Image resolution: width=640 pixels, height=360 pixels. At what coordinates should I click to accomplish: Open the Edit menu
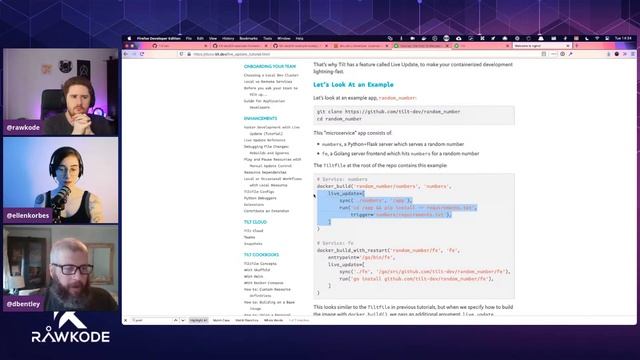tap(200, 38)
